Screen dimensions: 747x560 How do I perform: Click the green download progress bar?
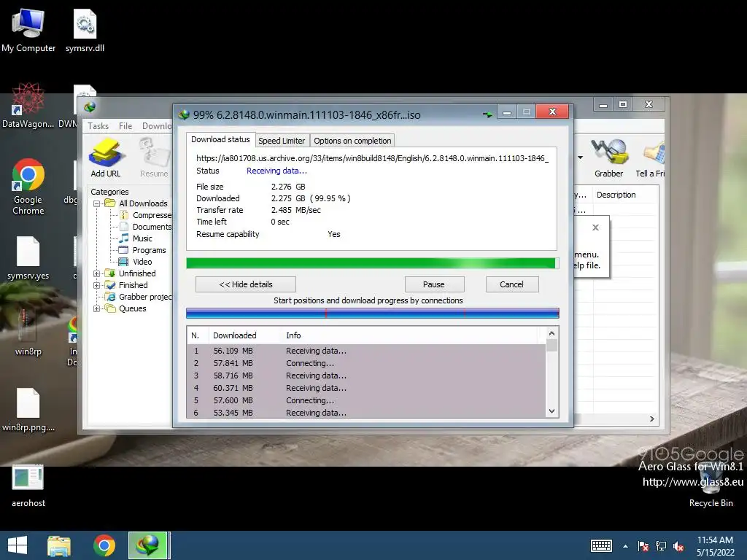(x=372, y=263)
